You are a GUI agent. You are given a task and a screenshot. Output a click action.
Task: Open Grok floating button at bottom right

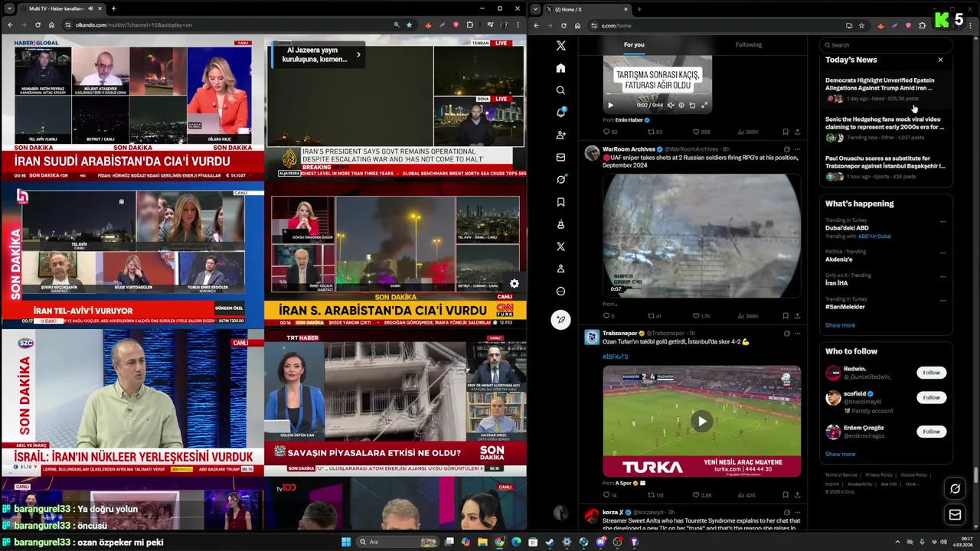955,488
